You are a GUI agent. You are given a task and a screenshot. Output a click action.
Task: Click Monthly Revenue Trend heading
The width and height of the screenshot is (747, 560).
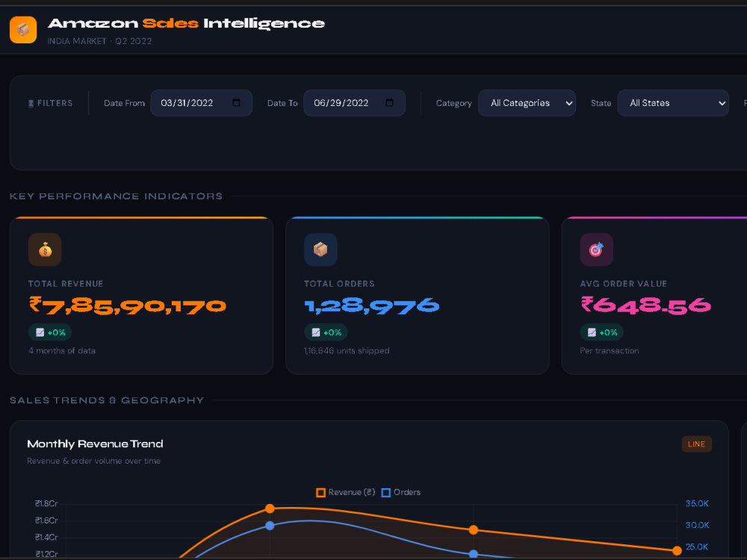tap(96, 444)
